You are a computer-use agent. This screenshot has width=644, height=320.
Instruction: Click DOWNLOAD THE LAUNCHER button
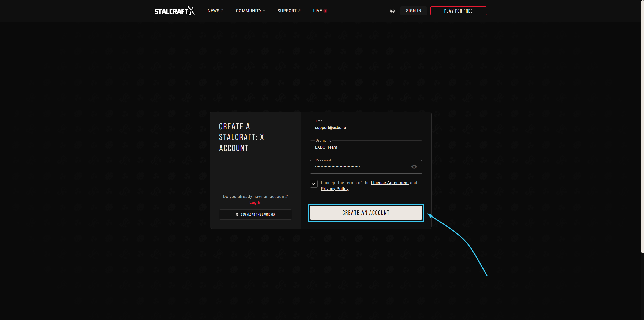(255, 215)
